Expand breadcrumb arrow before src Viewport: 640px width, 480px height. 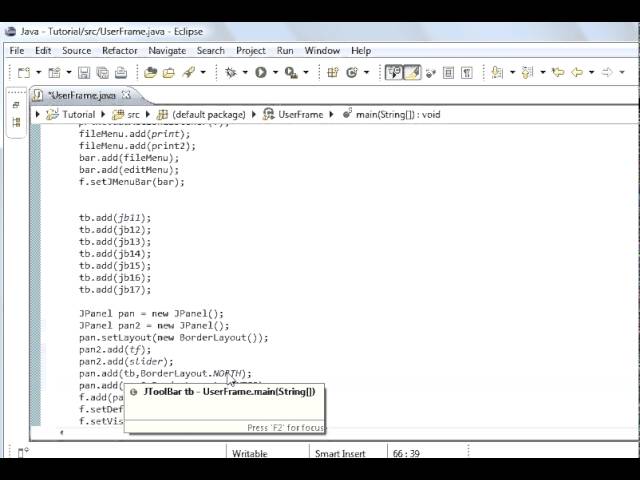coord(103,114)
